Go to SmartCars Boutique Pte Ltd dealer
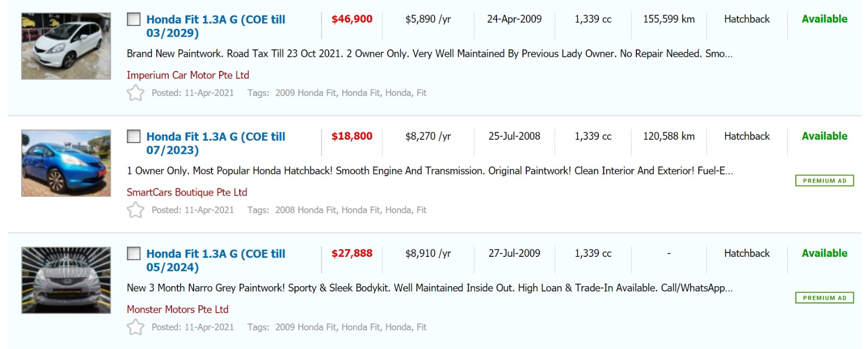Viewport: 868px width, 349px height. (x=187, y=192)
